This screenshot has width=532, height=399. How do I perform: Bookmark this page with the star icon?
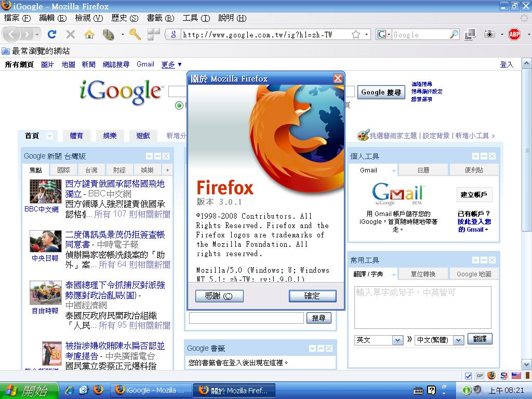click(x=356, y=34)
